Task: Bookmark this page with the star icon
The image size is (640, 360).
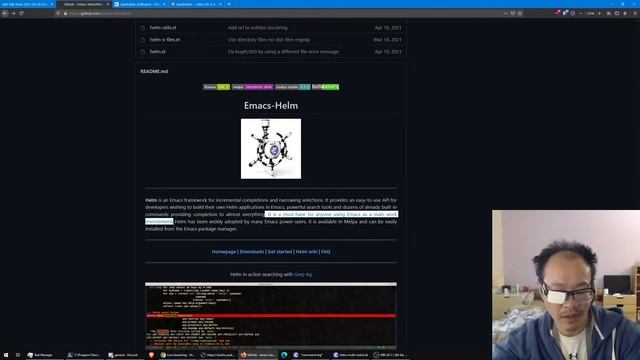Action: [x=520, y=13]
